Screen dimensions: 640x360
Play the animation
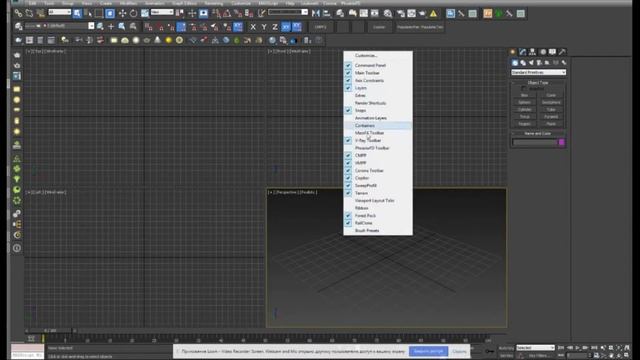578,348
